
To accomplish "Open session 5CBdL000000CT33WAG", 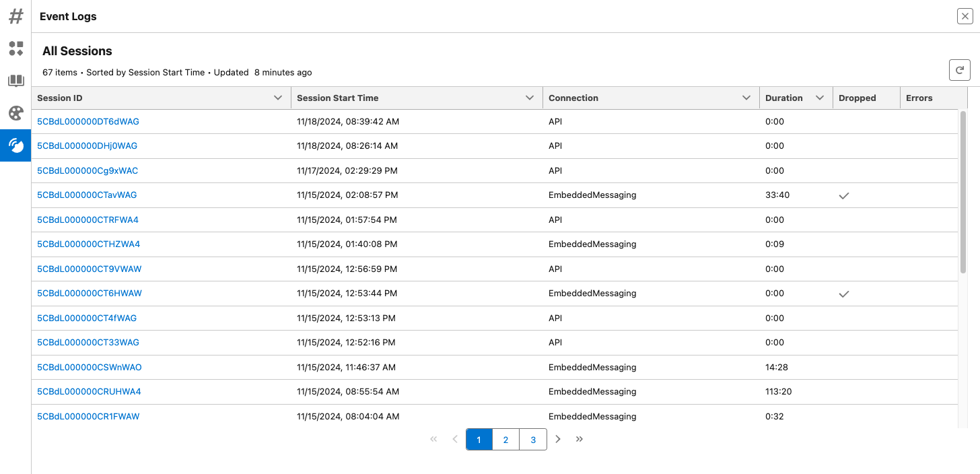I will click(88, 342).
